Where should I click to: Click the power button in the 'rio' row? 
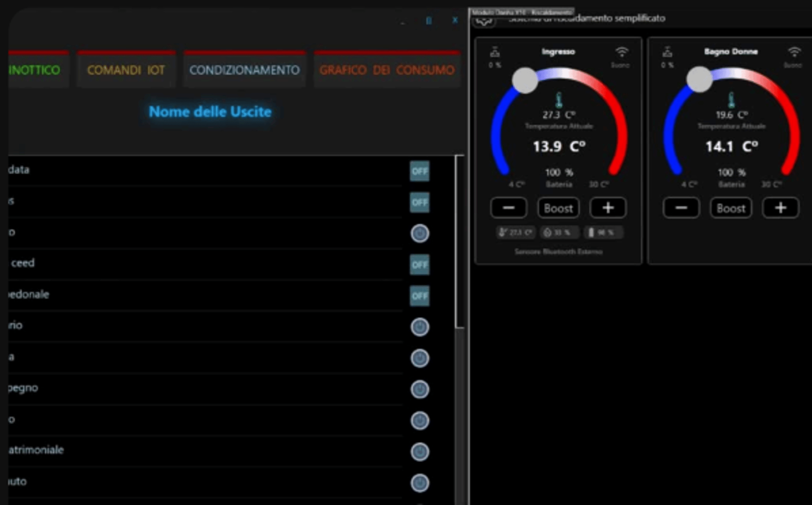coord(420,327)
